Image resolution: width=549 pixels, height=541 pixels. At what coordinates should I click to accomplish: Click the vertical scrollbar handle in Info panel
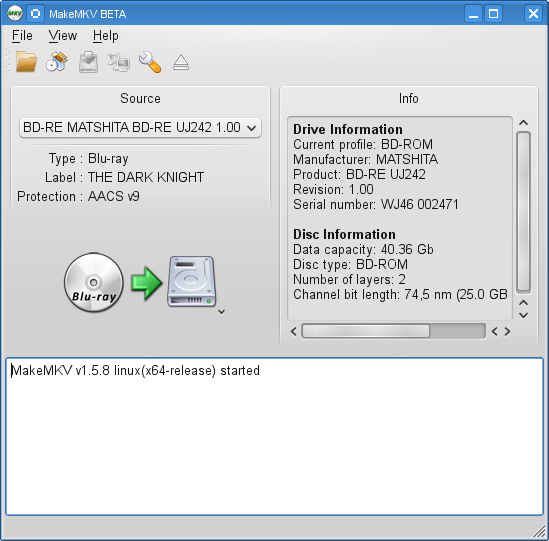523,212
